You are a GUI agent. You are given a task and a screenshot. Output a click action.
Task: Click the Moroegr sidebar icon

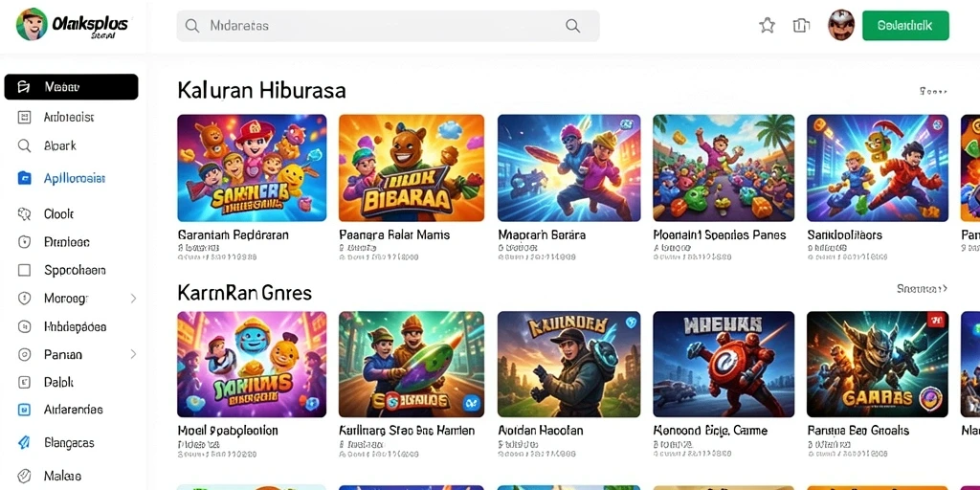[x=24, y=299]
